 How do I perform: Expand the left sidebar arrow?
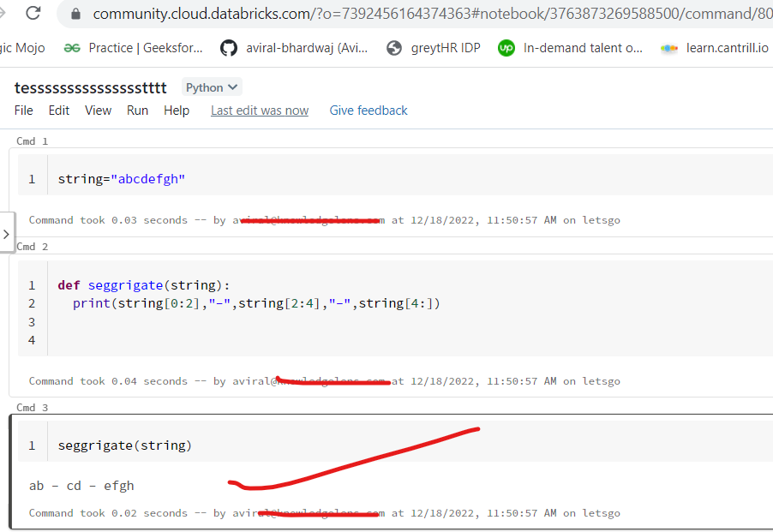(x=7, y=233)
